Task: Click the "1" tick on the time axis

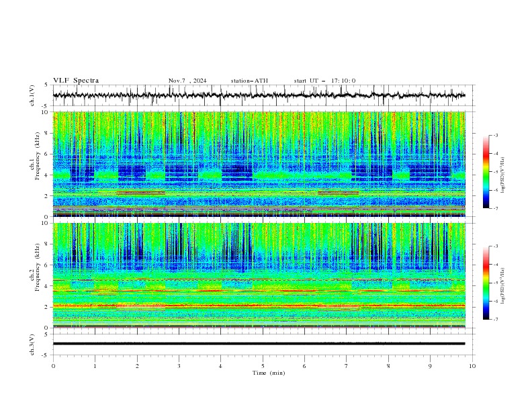Action: click(95, 366)
